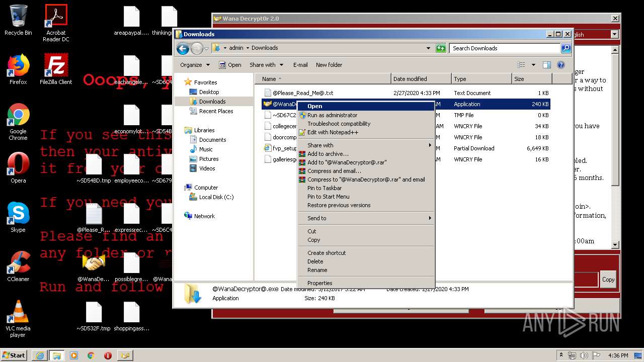Viewport: 644px width, 362px height.
Task: Click the search magnifier icon in Explorer
Action: (x=566, y=48)
